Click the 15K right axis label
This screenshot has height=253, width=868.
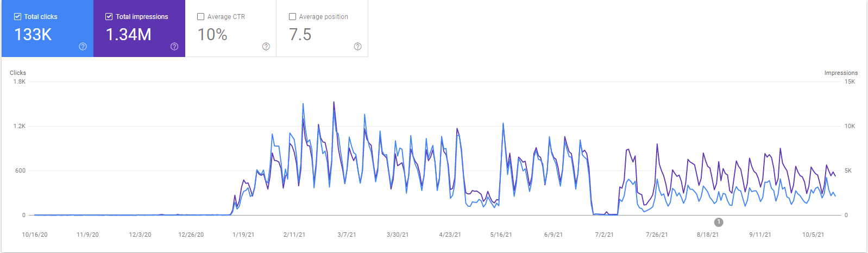click(850, 81)
